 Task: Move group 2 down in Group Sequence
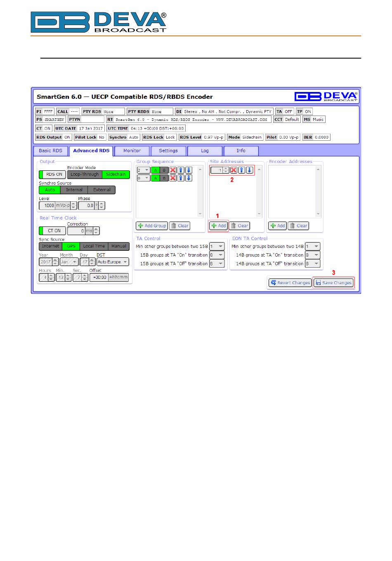coord(189,170)
